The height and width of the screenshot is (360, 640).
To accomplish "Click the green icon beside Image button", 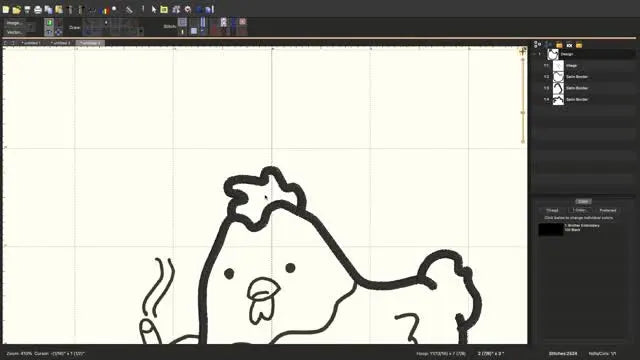I will pyautogui.click(x=49, y=23).
